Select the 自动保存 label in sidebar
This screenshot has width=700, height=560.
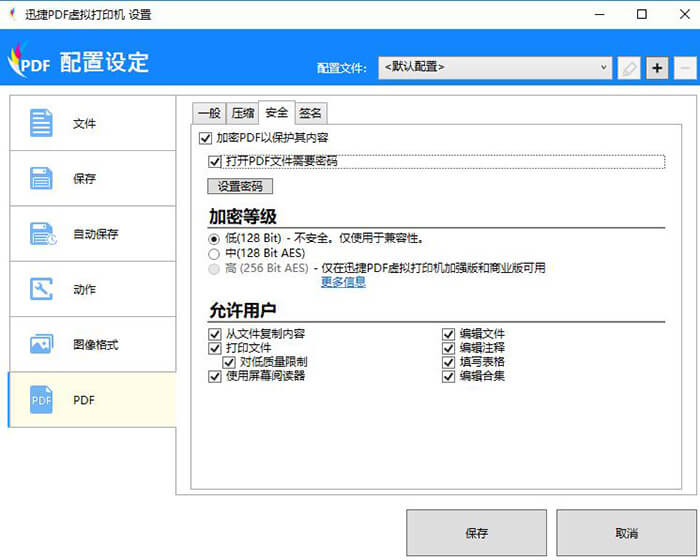96,234
